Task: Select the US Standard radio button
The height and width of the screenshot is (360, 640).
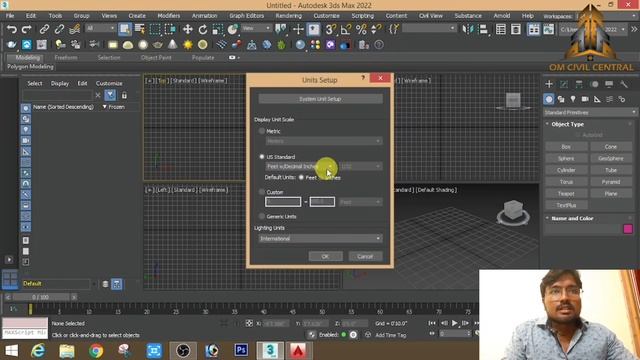Action: pyautogui.click(x=262, y=157)
